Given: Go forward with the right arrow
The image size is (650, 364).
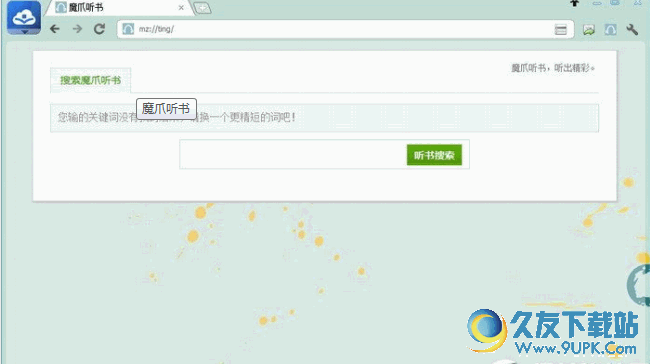Looking at the screenshot, I should pos(77,29).
